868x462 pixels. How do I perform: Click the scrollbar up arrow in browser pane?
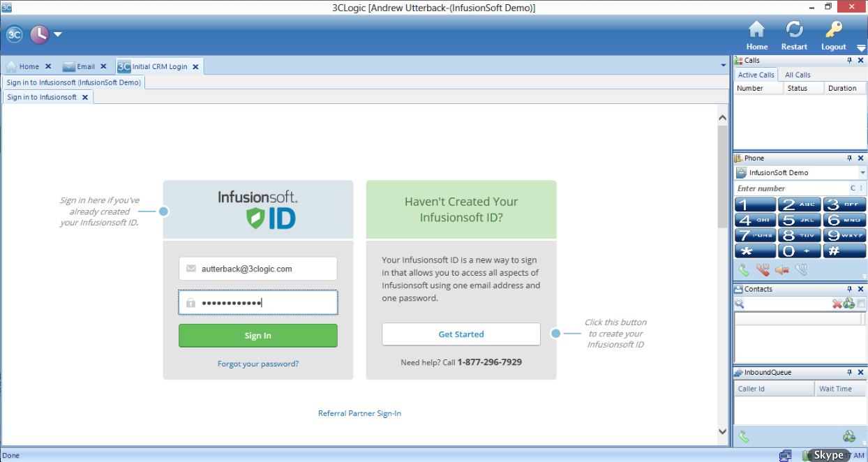pos(723,118)
